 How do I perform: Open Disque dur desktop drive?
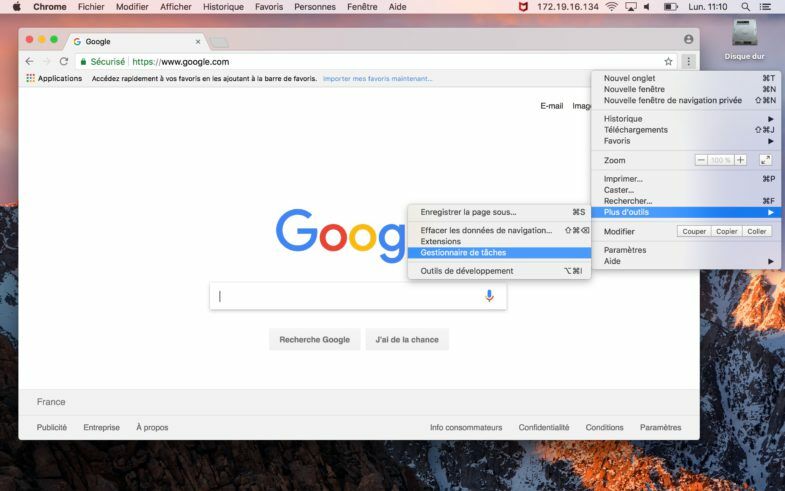(744, 40)
